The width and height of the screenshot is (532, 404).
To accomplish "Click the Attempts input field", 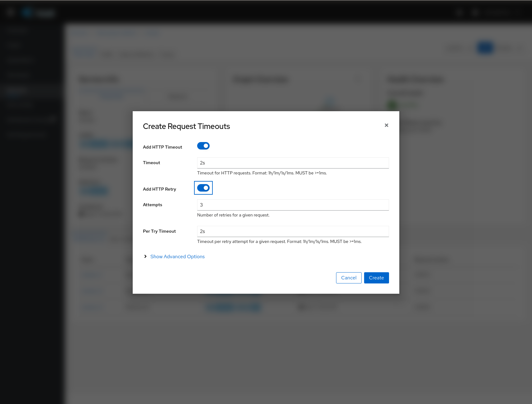I will 293,205.
